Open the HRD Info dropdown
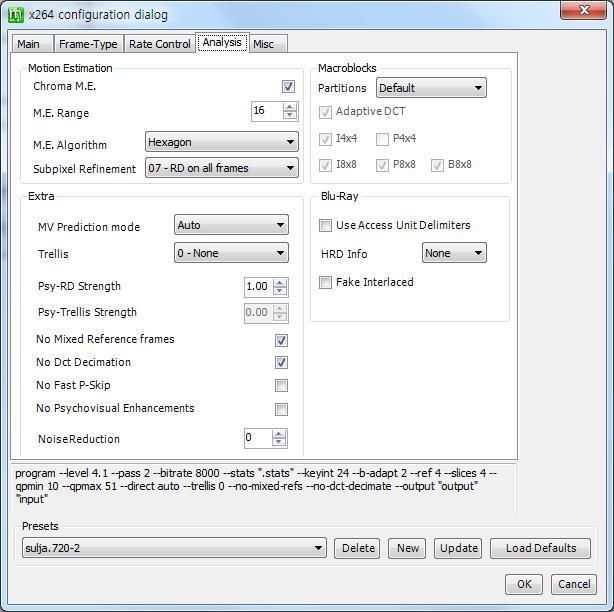 point(454,253)
